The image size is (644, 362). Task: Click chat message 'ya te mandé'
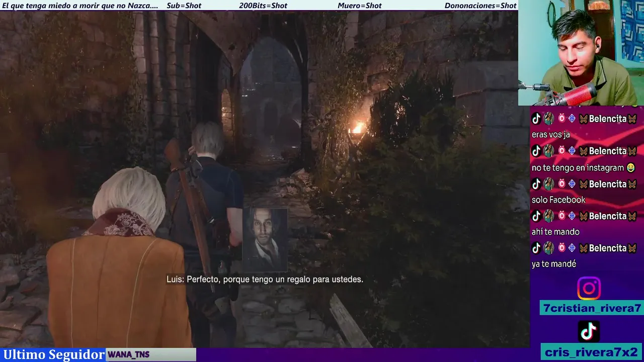tap(553, 264)
